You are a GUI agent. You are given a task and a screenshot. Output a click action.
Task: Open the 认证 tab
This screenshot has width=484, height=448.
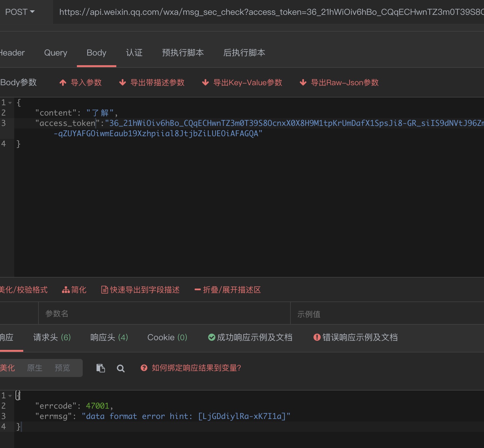[134, 53]
